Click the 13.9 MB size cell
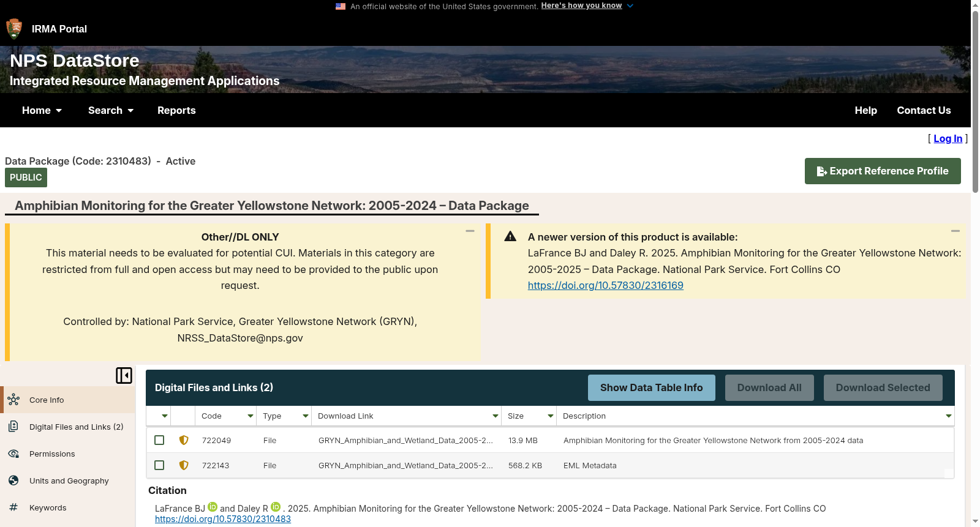The width and height of the screenshot is (980, 527). click(x=523, y=440)
